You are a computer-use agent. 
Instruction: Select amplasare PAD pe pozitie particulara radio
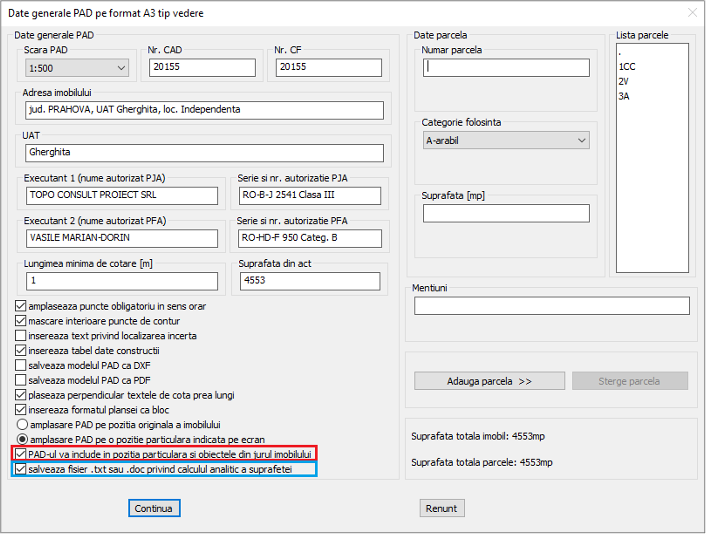21,439
